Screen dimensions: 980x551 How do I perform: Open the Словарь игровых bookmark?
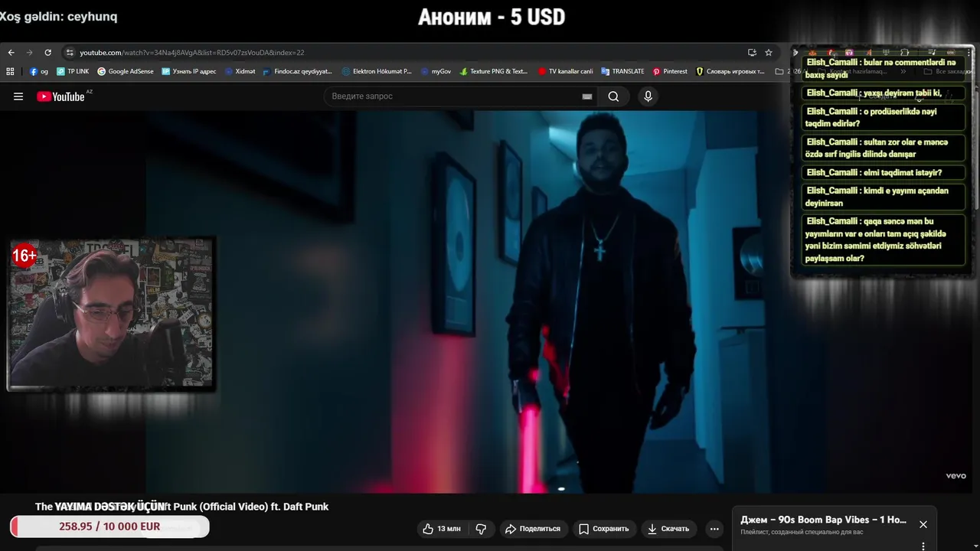click(x=730, y=71)
